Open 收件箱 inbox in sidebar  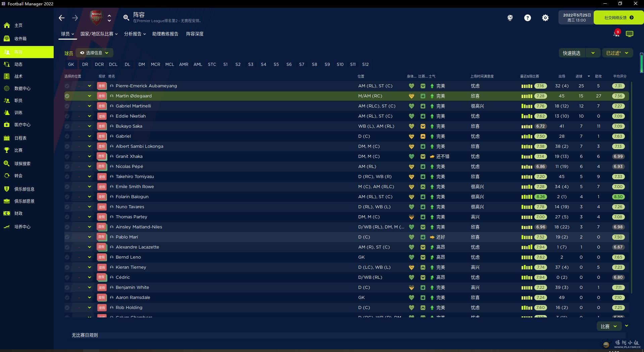(x=27, y=39)
